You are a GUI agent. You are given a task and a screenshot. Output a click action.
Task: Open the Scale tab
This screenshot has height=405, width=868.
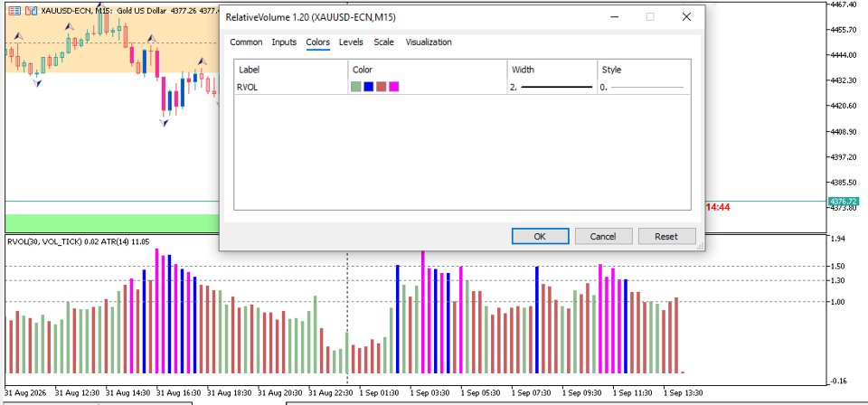(383, 42)
